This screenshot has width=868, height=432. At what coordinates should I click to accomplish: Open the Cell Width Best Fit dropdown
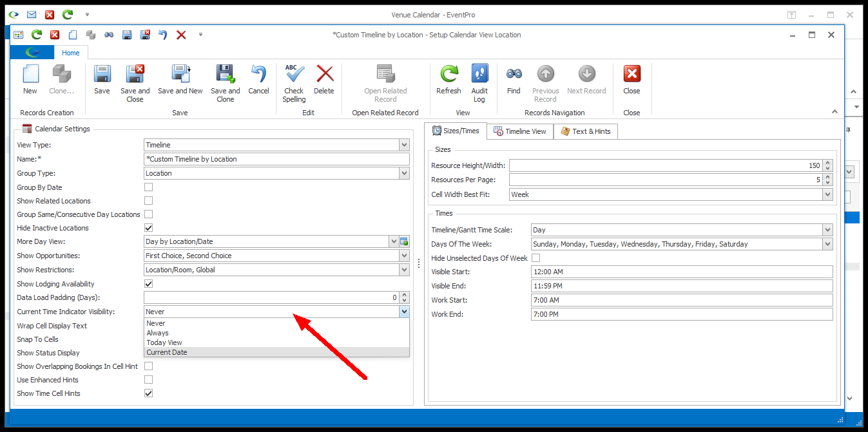pos(827,194)
